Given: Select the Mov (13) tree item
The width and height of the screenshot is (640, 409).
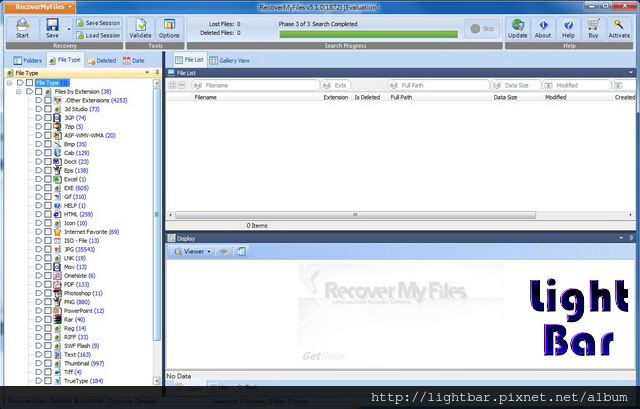Looking at the screenshot, I should 76,267.
